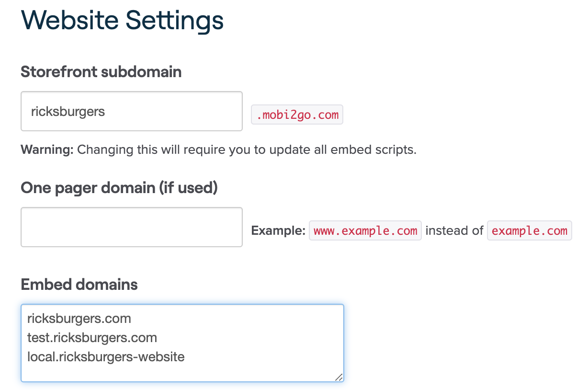
Task: Click the One pager domain input field
Action: [x=131, y=227]
